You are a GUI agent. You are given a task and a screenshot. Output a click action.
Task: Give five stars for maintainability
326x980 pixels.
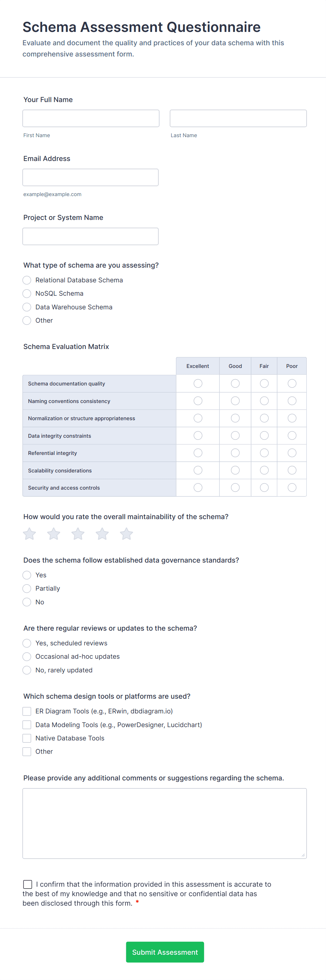point(126,534)
